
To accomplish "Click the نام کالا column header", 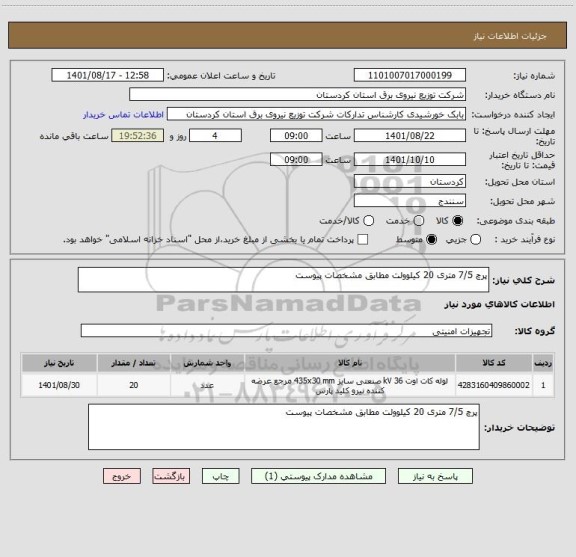I will 350,363.
